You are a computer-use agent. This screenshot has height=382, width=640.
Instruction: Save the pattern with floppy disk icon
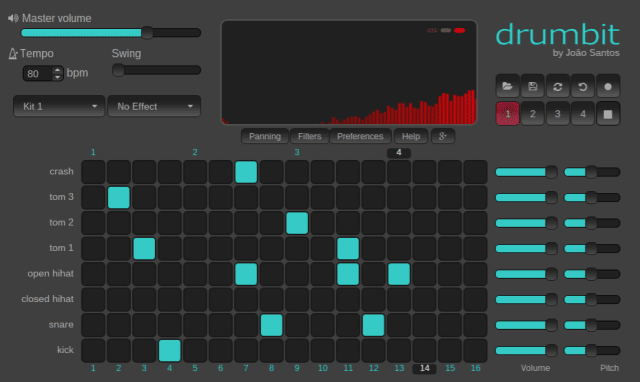(533, 86)
